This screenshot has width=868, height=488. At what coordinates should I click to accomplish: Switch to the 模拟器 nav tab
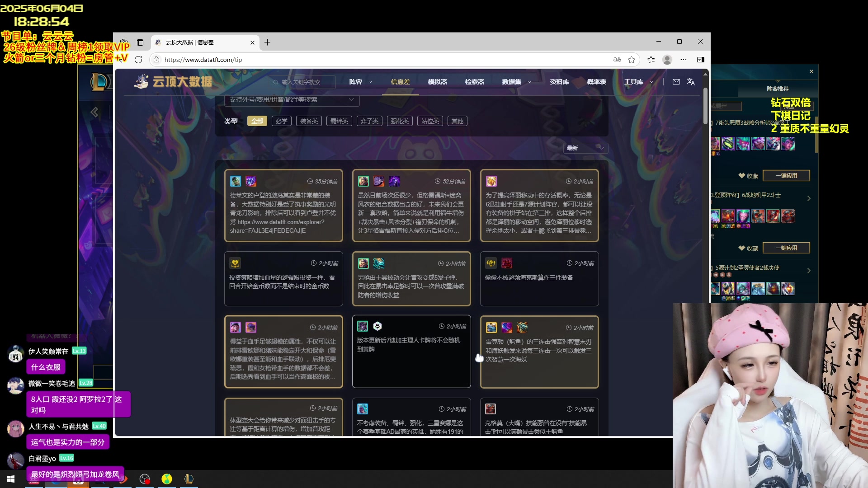coord(437,82)
